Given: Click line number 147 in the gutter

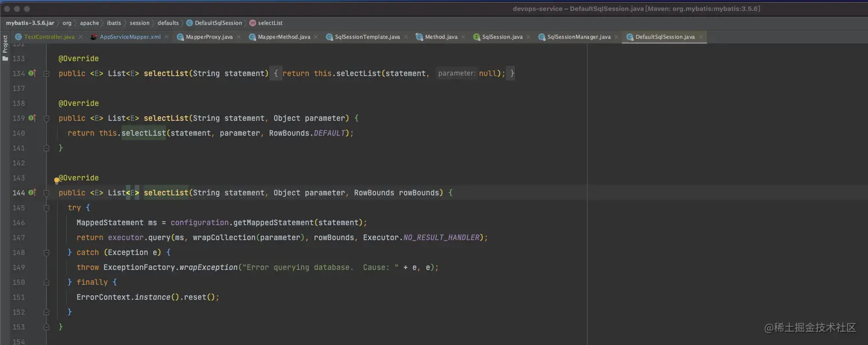Looking at the screenshot, I should coord(18,238).
